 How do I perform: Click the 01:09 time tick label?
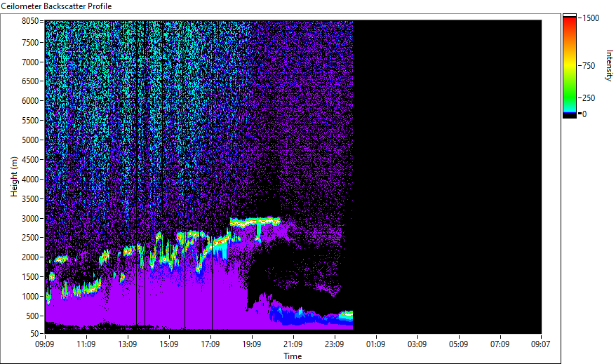tap(376, 344)
